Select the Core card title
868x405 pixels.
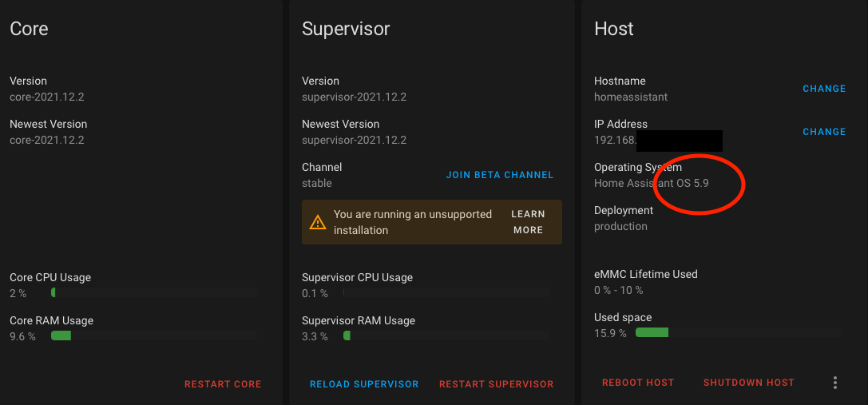coord(29,29)
